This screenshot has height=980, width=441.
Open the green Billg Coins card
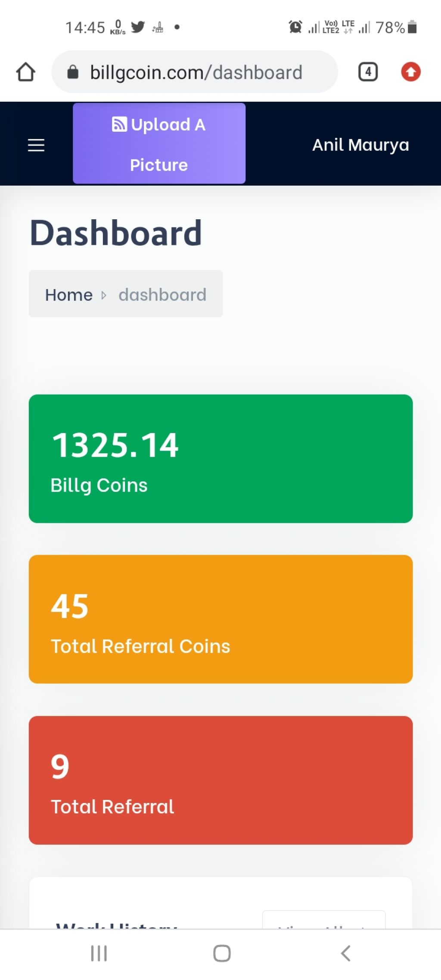(220, 459)
